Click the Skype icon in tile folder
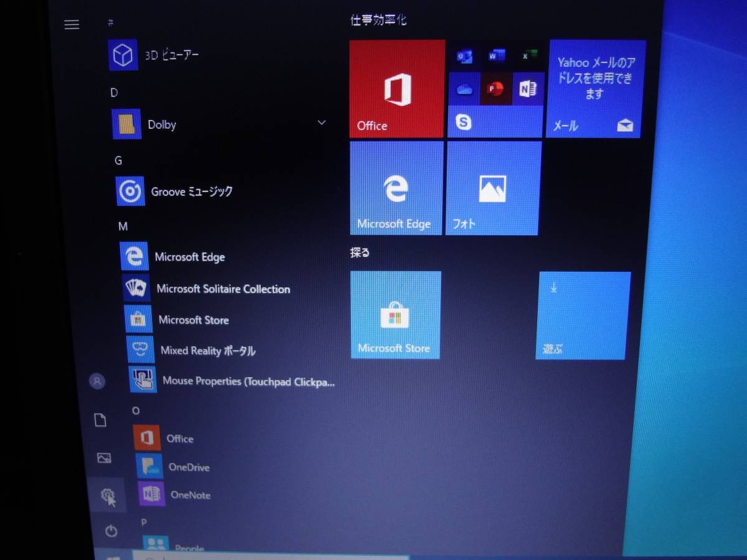 tap(464, 122)
